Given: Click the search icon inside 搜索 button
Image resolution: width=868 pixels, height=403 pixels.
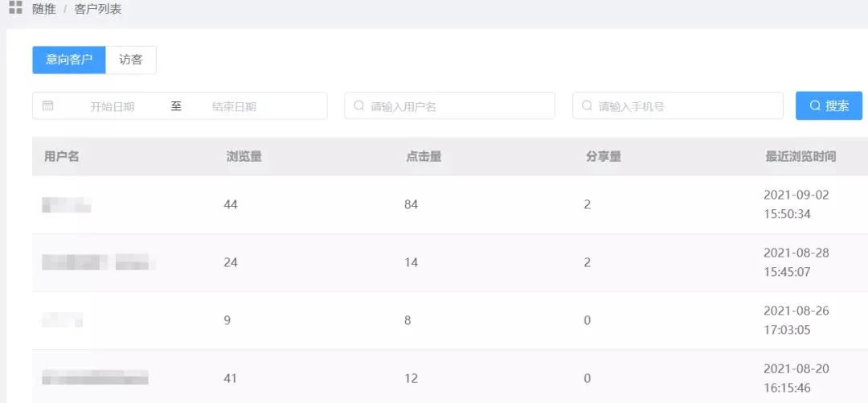Looking at the screenshot, I should click(x=815, y=105).
